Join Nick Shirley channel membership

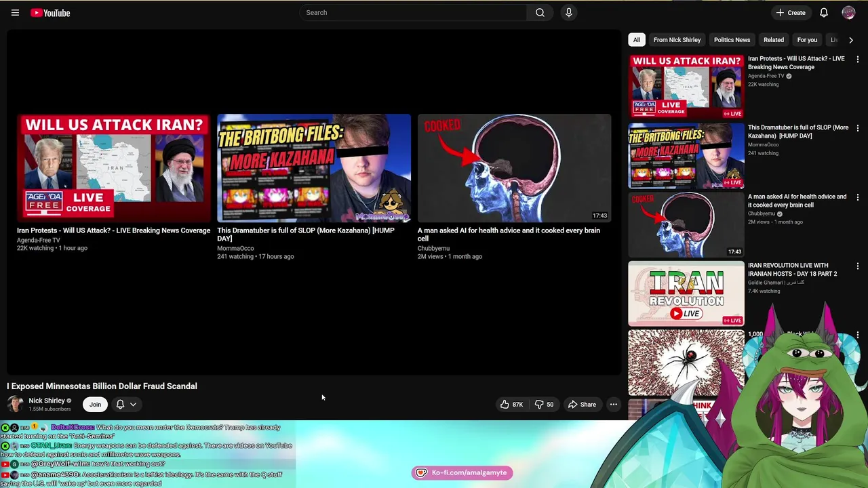tap(95, 405)
